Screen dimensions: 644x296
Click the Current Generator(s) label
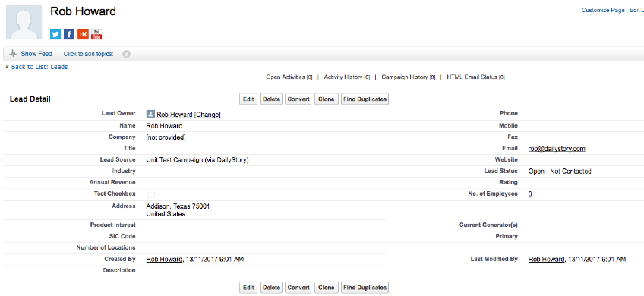tap(488, 225)
